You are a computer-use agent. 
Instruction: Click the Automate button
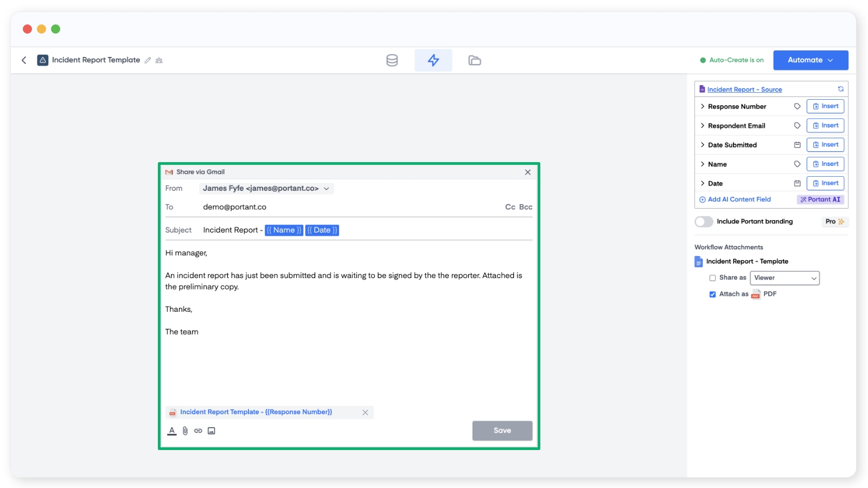[810, 60]
